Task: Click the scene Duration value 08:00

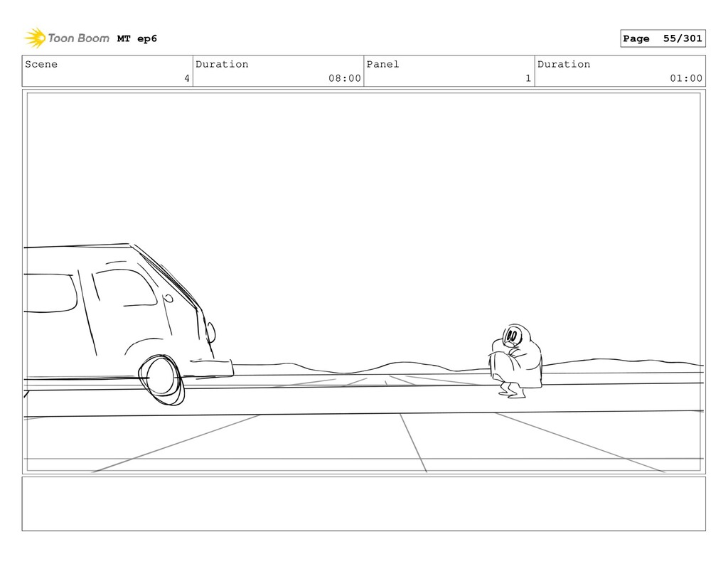Action: point(345,78)
